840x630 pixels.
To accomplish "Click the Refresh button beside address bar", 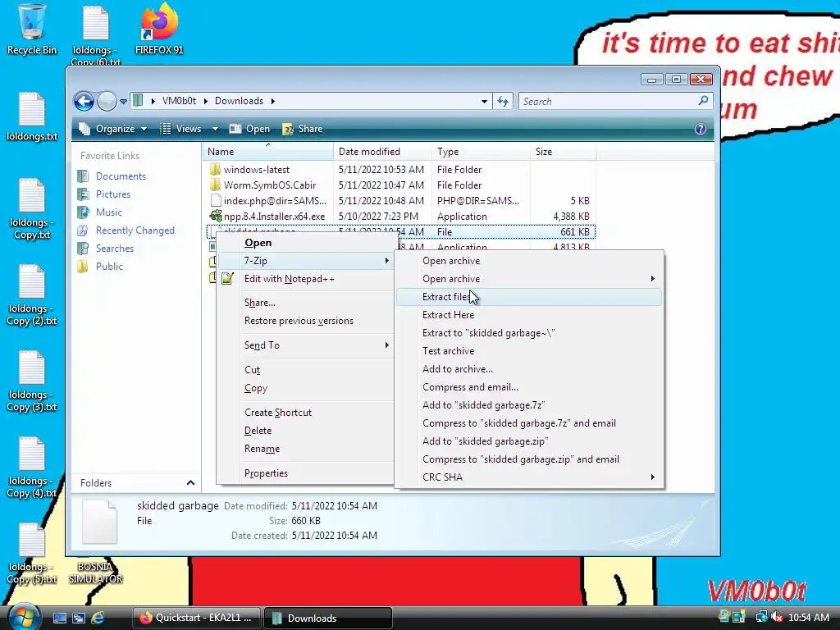I will pos(503,101).
